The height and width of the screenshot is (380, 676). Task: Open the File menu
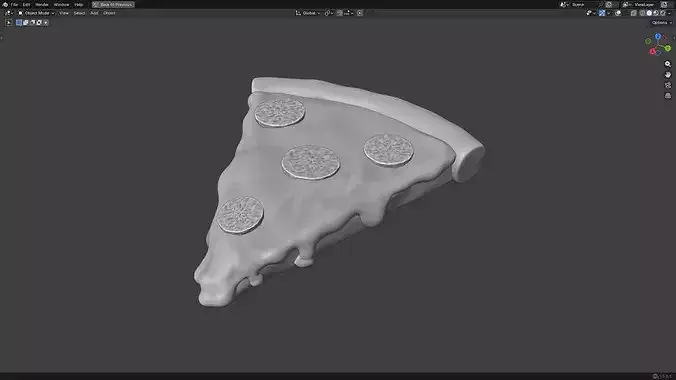pyautogui.click(x=14, y=4)
